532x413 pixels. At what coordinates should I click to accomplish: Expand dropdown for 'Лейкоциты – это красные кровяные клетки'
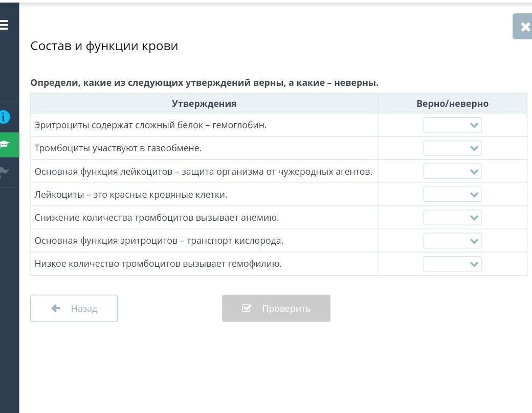(x=452, y=195)
